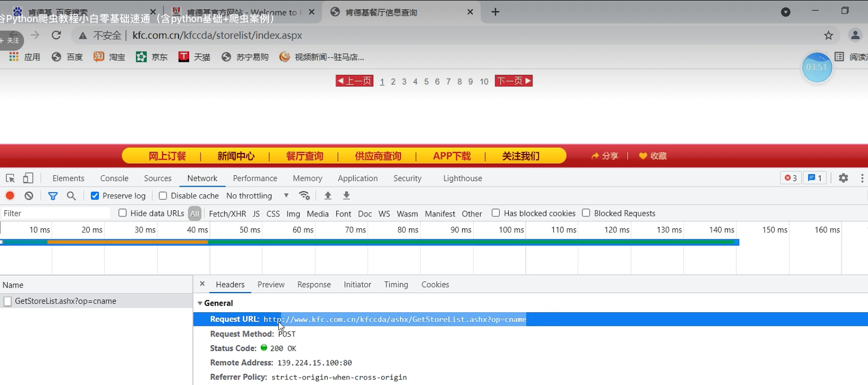
Task: Open the 苏宁易购 bookmark
Action: [x=245, y=57]
